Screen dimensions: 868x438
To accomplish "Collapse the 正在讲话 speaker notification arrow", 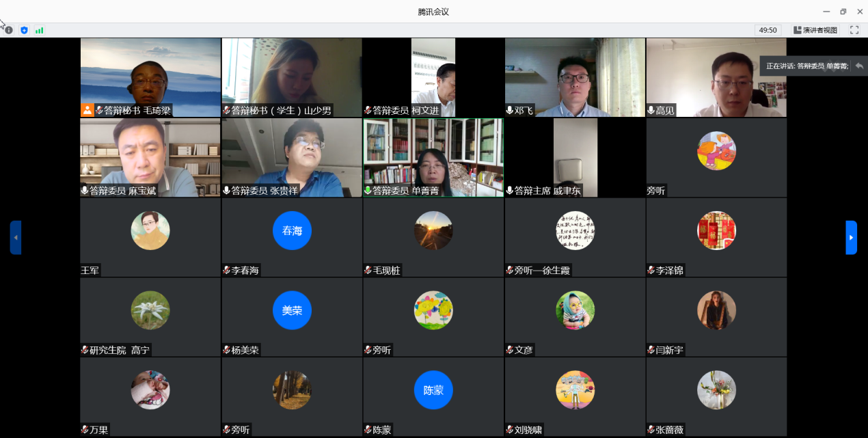I will 859,66.
